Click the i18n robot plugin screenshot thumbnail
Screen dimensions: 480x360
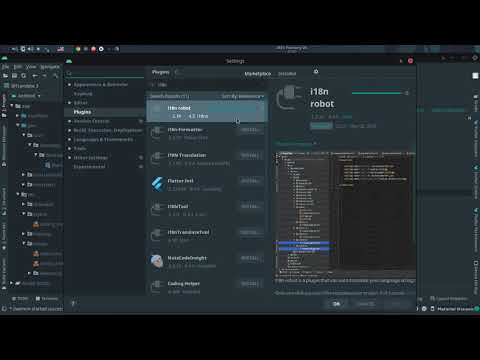pos(345,215)
